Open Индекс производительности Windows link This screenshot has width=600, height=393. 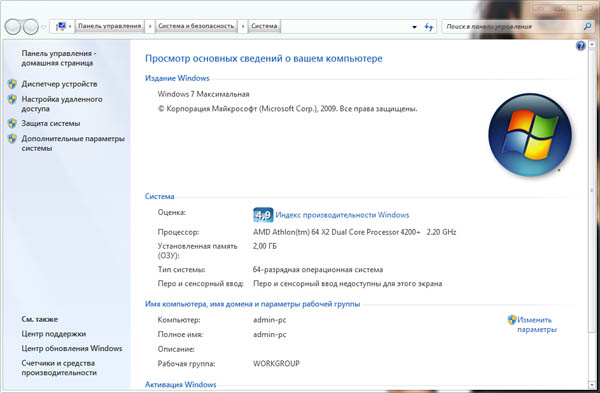[x=342, y=215]
